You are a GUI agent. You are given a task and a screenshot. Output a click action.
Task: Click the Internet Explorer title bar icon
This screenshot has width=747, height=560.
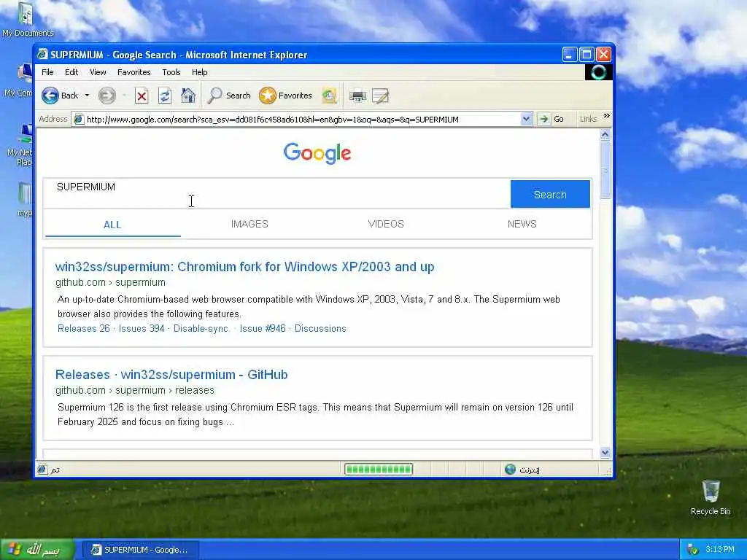pos(43,54)
